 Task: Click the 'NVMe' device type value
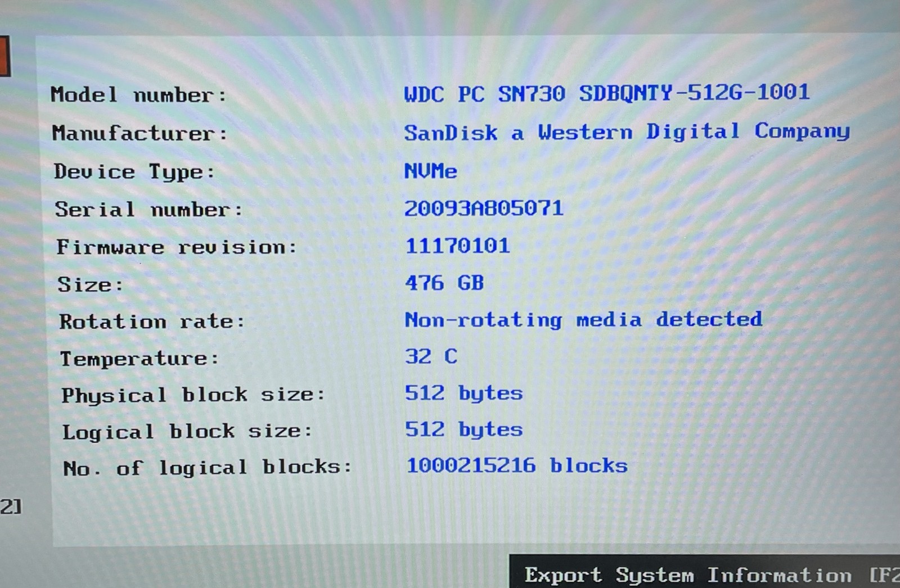pos(431,170)
